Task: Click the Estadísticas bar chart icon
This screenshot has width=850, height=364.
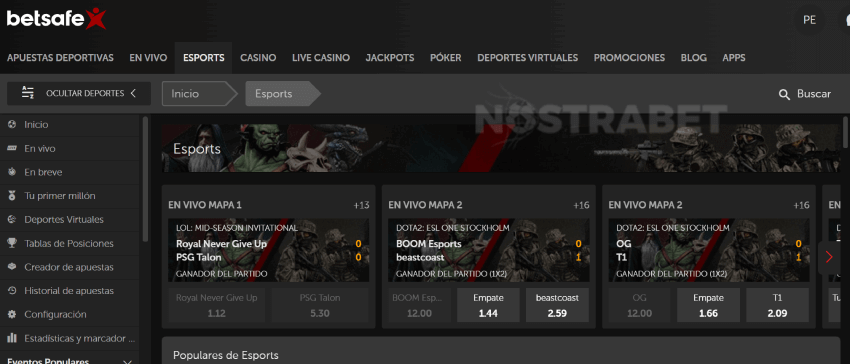Action: point(12,339)
